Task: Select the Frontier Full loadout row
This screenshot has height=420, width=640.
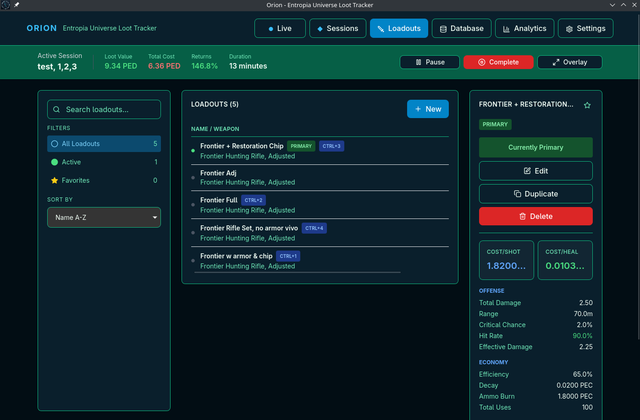Action: pos(320,205)
